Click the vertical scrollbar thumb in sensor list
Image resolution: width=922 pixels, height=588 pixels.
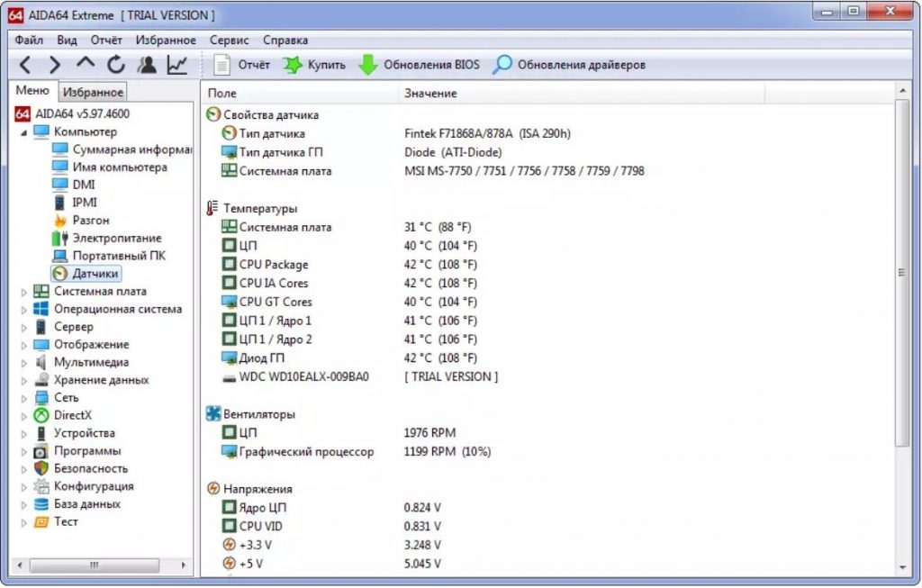(x=902, y=273)
